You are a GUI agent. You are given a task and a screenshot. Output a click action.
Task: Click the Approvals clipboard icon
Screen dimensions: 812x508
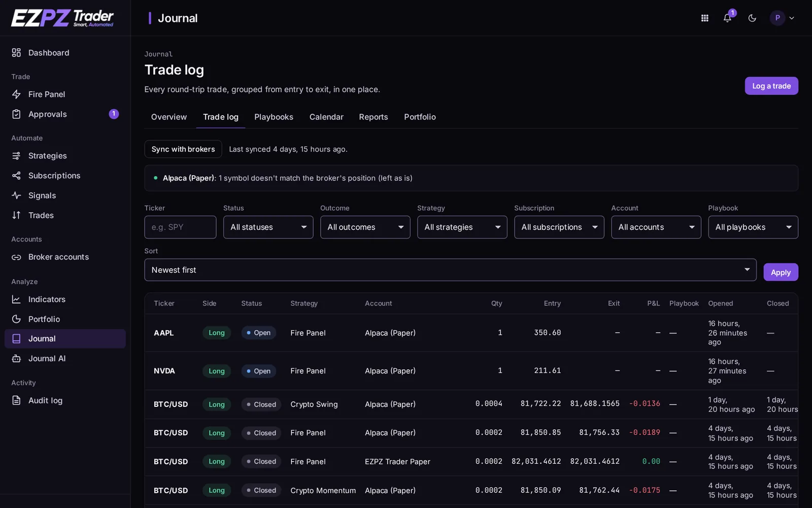click(16, 114)
